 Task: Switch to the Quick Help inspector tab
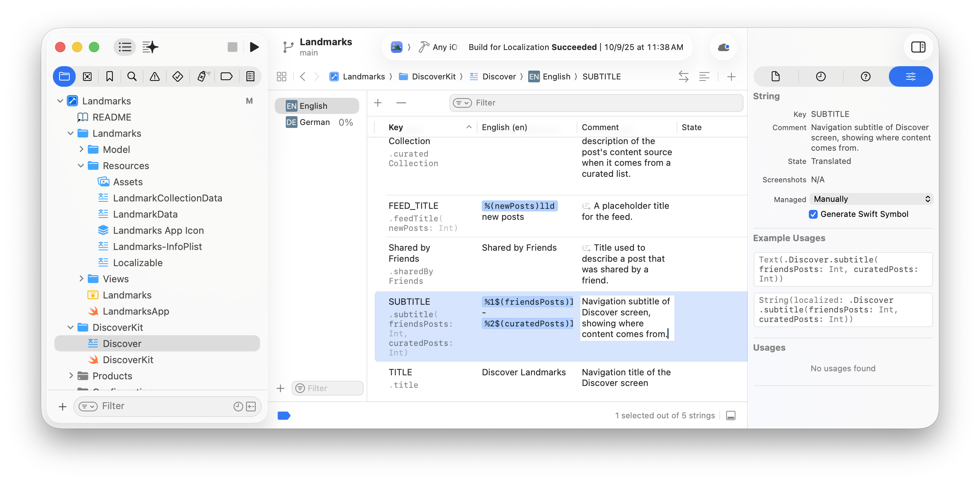pos(865,76)
